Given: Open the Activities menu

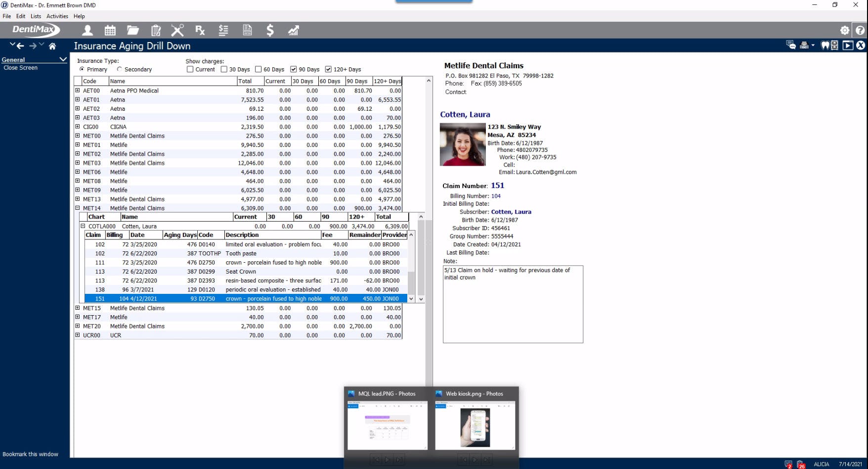Looking at the screenshot, I should pyautogui.click(x=57, y=16).
